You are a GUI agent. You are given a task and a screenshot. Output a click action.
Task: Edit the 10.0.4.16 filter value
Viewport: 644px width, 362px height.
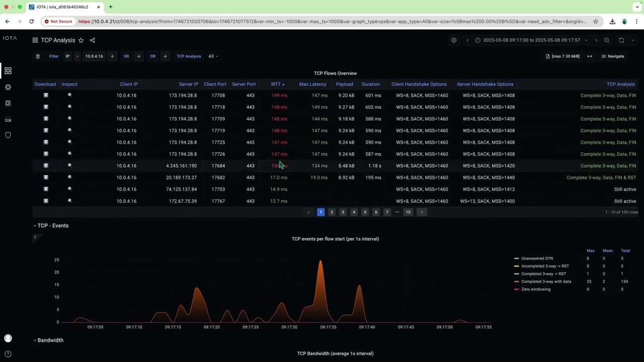tap(94, 56)
